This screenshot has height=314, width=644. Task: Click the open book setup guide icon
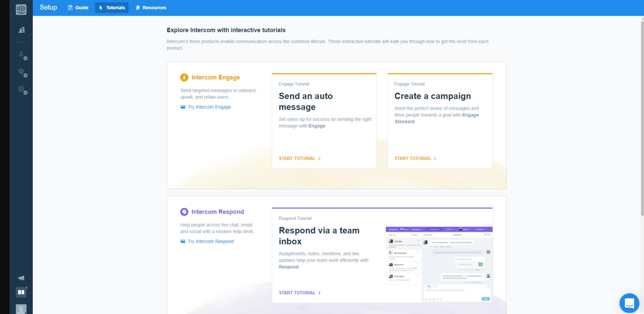[21, 292]
